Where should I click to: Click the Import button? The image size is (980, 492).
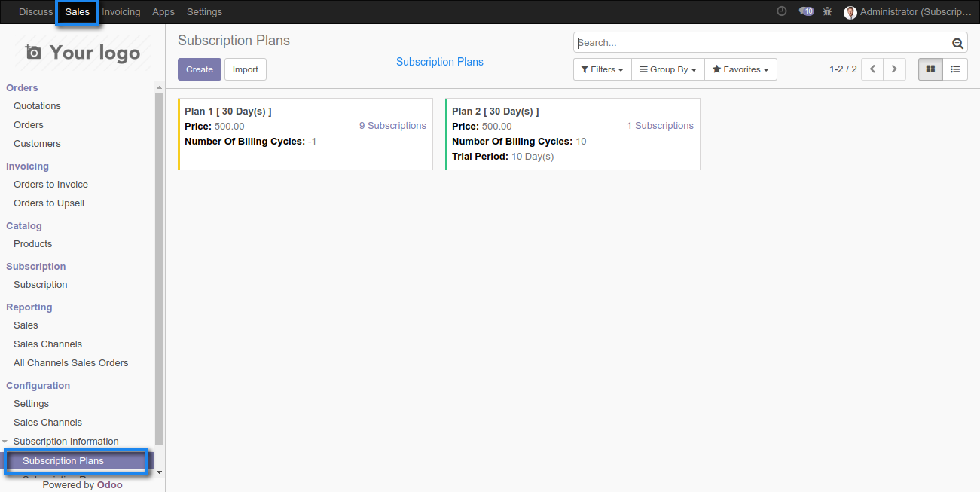246,69
